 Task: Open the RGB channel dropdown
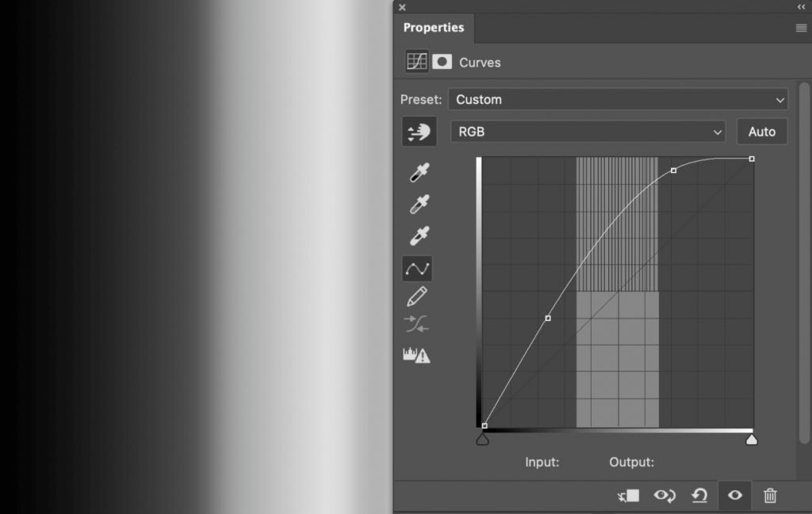coord(588,132)
